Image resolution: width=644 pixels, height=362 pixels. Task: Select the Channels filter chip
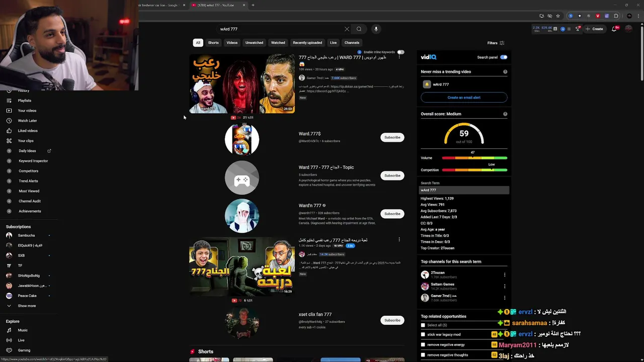click(x=352, y=43)
